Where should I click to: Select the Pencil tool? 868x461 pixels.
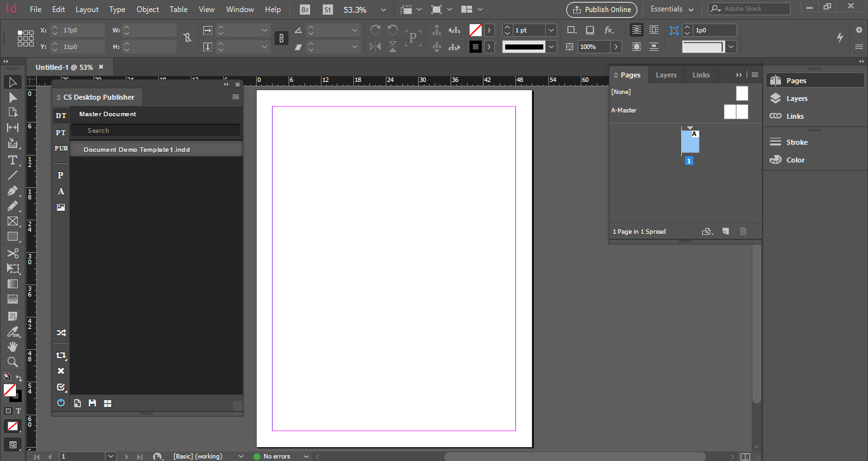(12, 206)
